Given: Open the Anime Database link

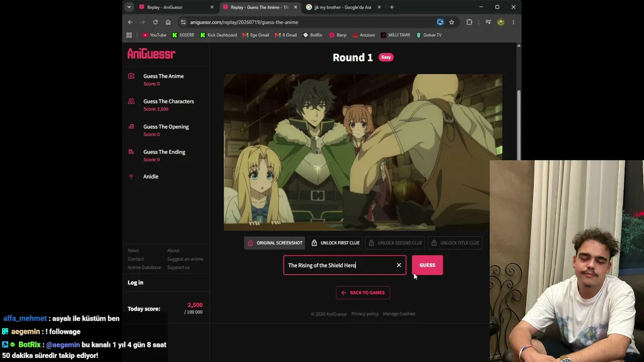Looking at the screenshot, I should pyautogui.click(x=144, y=267).
